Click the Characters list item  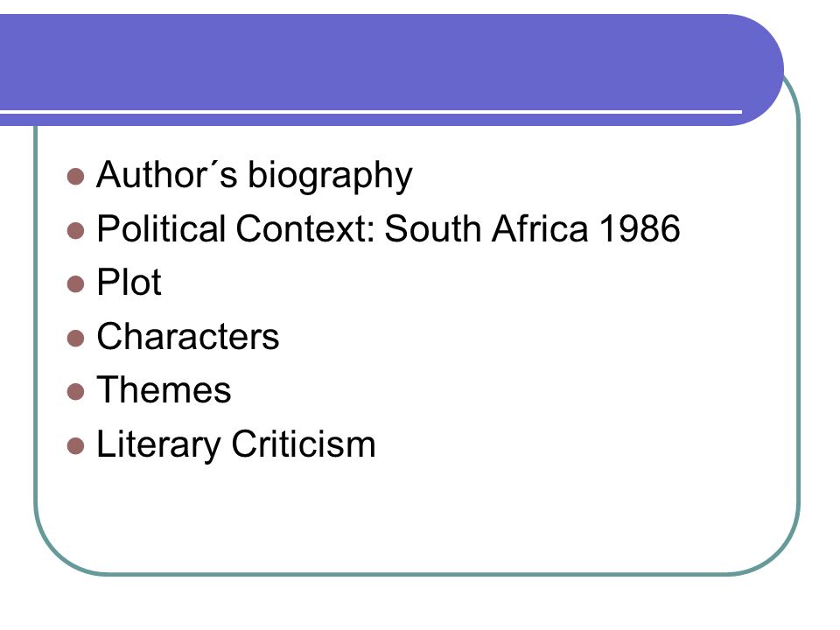click(x=188, y=336)
